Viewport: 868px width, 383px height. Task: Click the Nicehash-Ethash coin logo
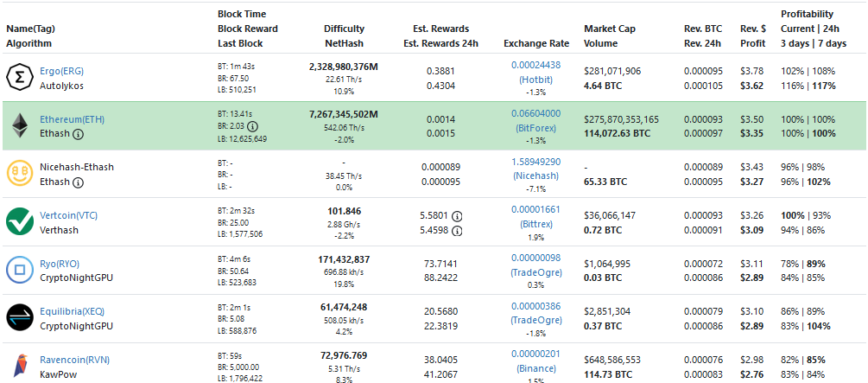[19, 174]
